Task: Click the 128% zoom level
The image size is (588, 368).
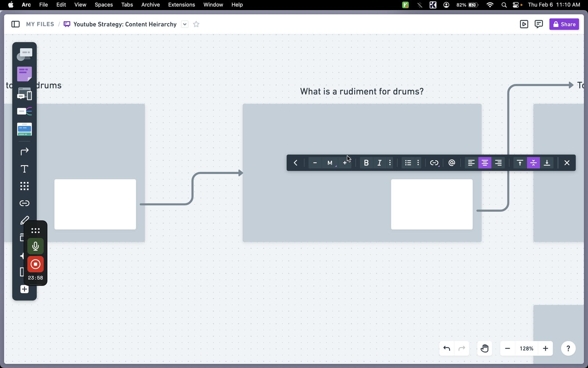Action: tap(526, 348)
